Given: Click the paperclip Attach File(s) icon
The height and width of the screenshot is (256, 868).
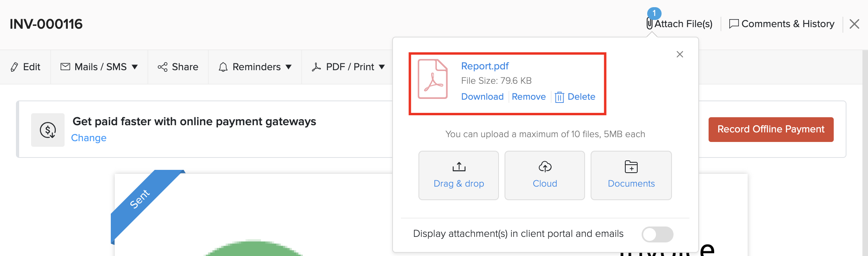Looking at the screenshot, I should (x=650, y=24).
